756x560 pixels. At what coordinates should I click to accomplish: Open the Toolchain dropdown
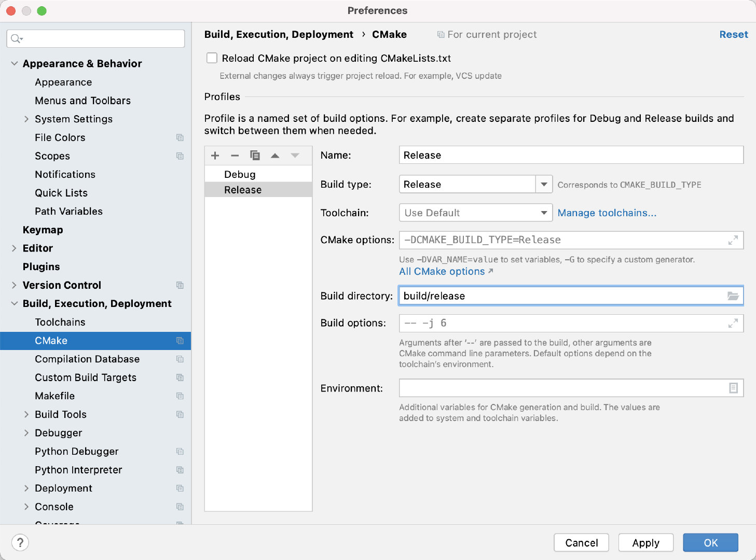click(x=543, y=213)
